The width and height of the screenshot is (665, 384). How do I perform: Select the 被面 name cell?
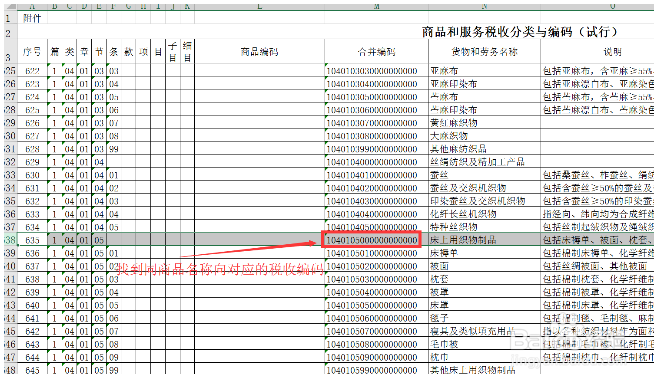click(x=484, y=266)
